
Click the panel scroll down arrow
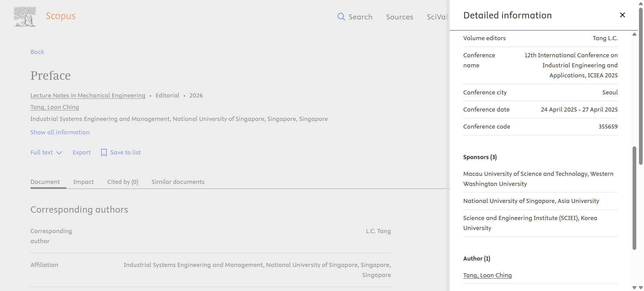pos(634,288)
